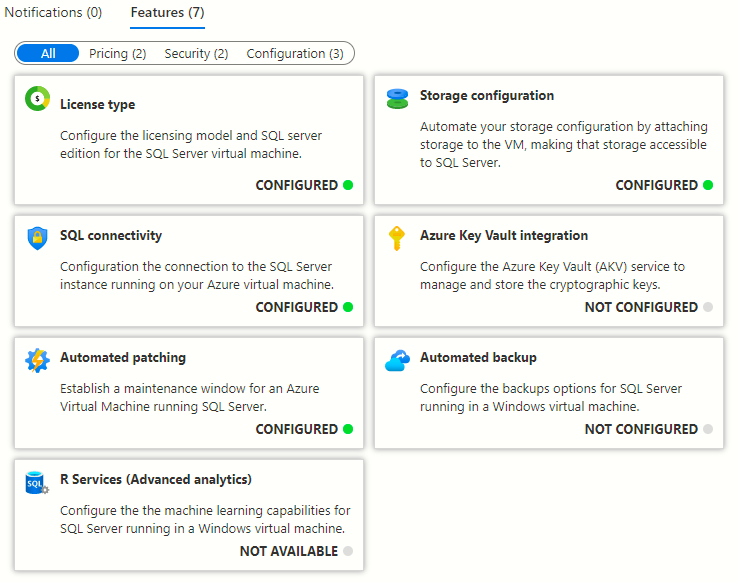Filter features by Configuration (3)
Viewport: 738px width, 582px height.
295,54
